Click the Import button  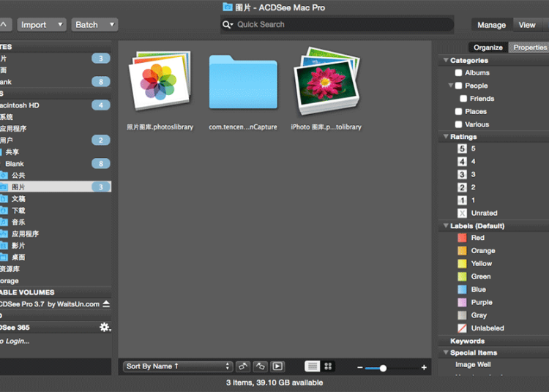pyautogui.click(x=41, y=25)
